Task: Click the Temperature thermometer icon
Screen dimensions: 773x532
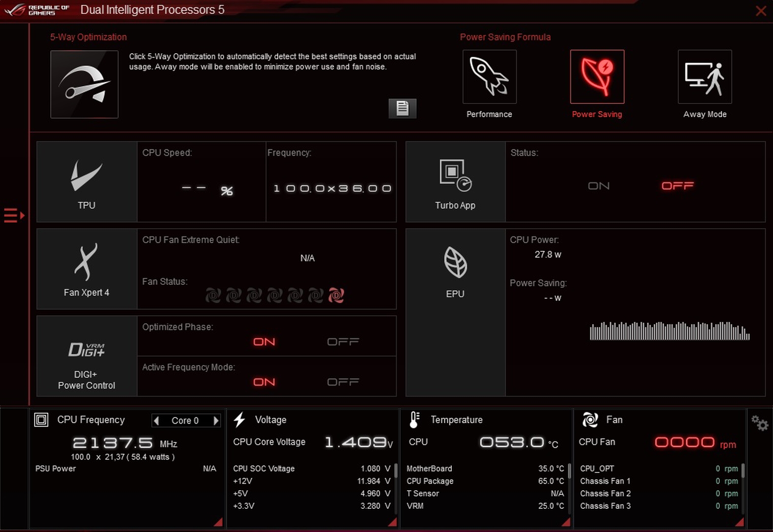Action: pos(414,420)
